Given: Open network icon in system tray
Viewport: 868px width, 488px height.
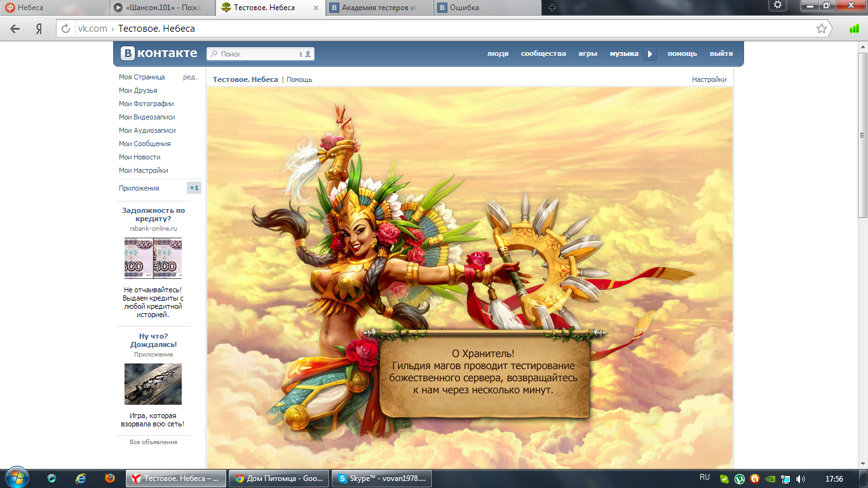Looking at the screenshot, I should pos(785,479).
